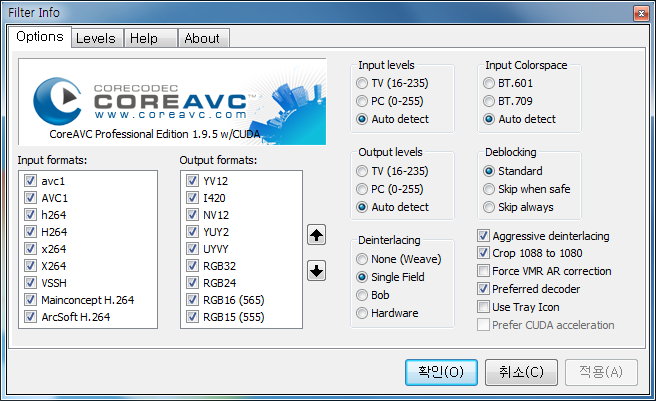The height and width of the screenshot is (401, 656).
Task: Uncheck ArcSoft H.264 input format
Action: point(30,316)
